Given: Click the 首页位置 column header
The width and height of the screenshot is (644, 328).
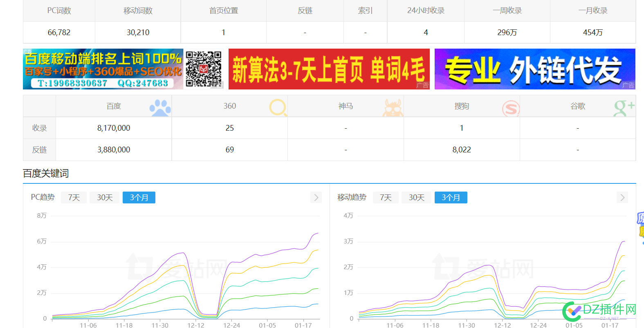Looking at the screenshot, I should tap(224, 11).
